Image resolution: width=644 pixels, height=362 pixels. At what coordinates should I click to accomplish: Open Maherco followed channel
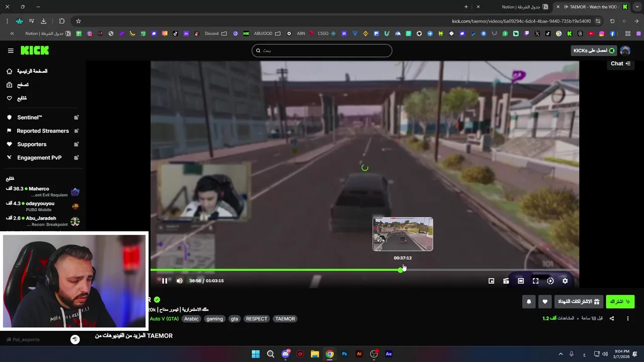point(43,192)
